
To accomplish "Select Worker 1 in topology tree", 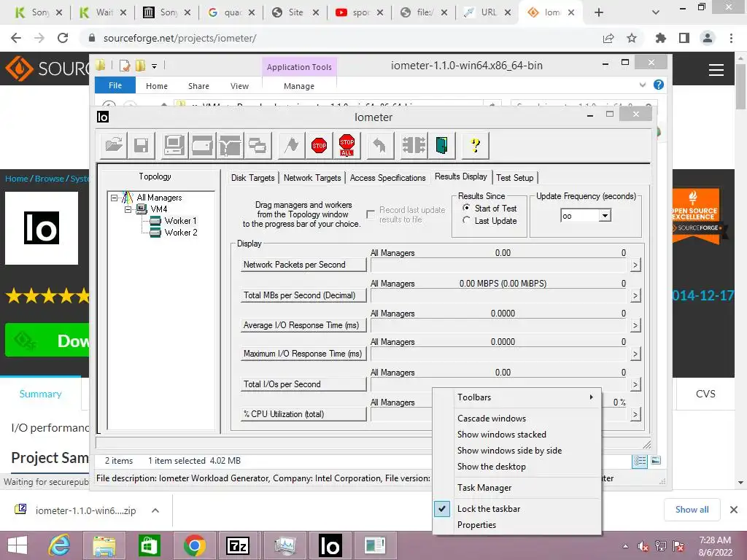I will tap(181, 221).
